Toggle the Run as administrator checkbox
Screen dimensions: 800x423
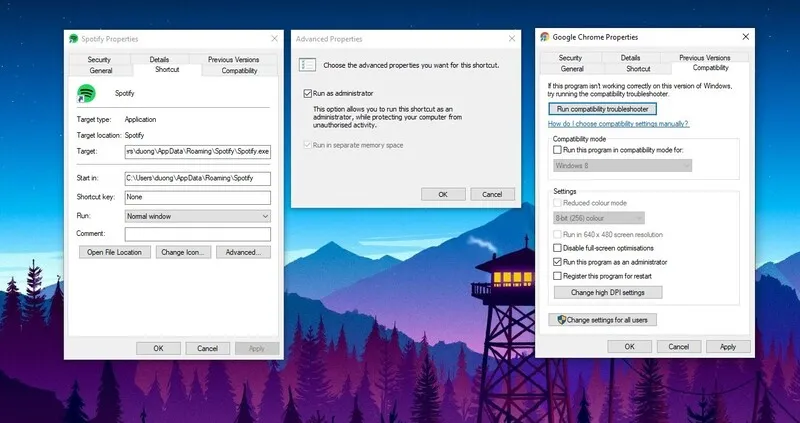308,92
